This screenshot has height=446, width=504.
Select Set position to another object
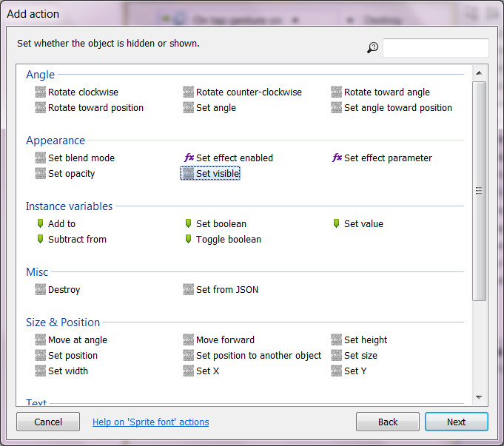pos(258,356)
